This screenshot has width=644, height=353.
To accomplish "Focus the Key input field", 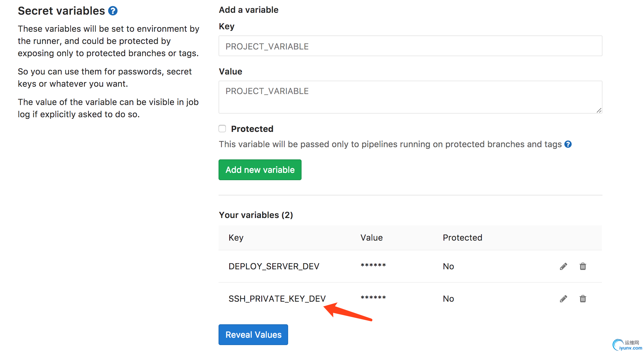I will coord(410,46).
